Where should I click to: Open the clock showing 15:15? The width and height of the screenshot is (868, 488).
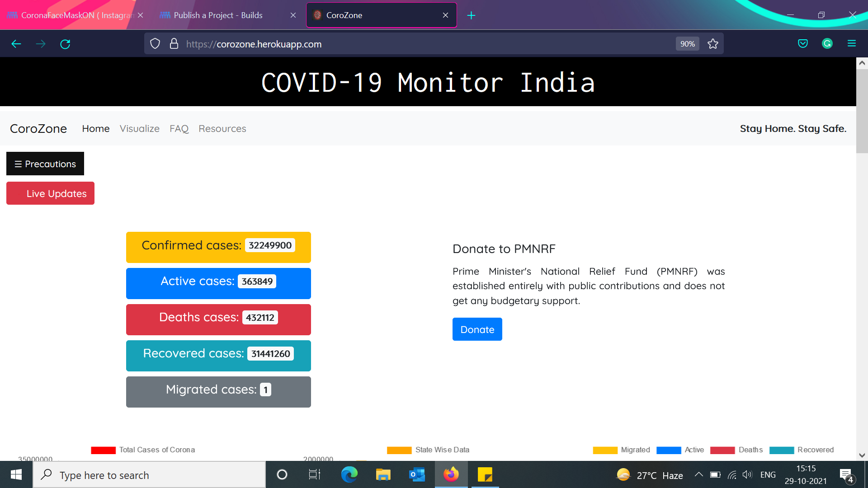(806, 474)
